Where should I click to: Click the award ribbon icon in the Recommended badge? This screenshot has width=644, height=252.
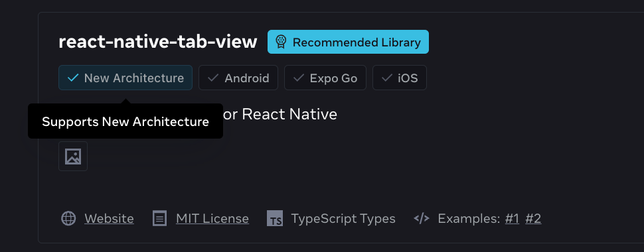click(x=281, y=42)
